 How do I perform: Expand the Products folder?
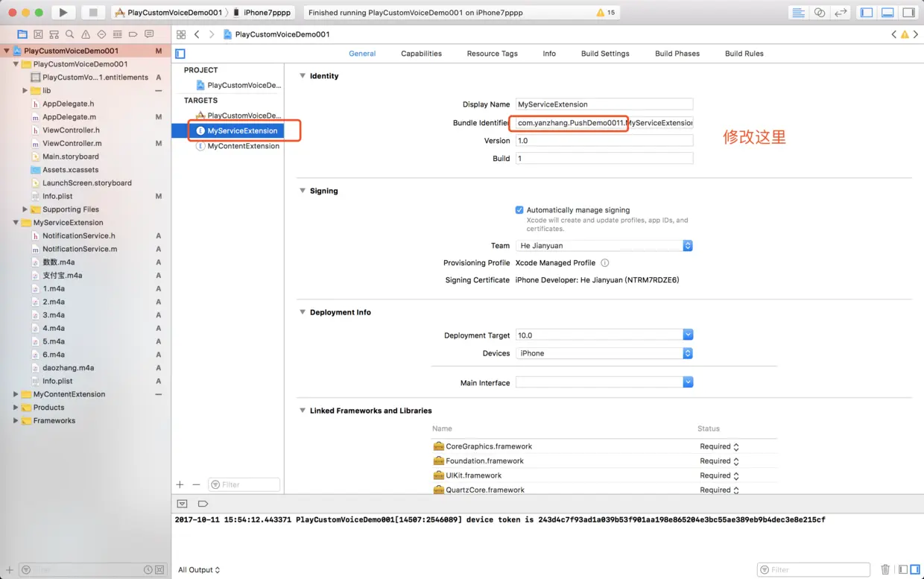pyautogui.click(x=16, y=408)
